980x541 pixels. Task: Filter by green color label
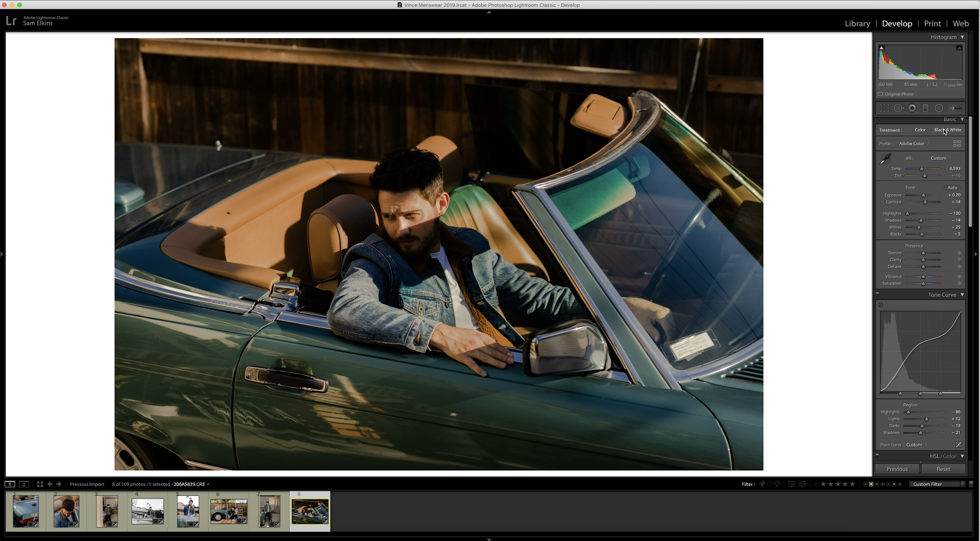coord(877,484)
